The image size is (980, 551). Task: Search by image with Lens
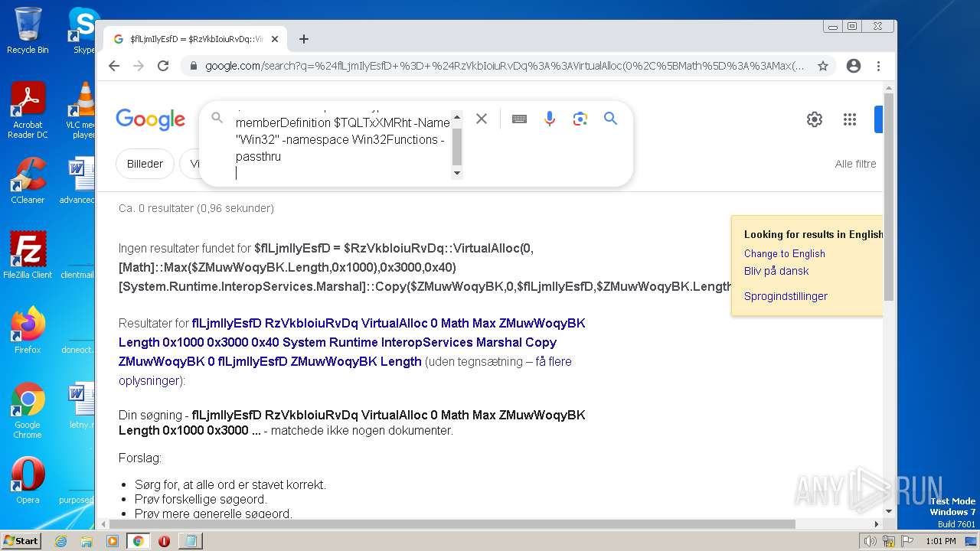[580, 119]
